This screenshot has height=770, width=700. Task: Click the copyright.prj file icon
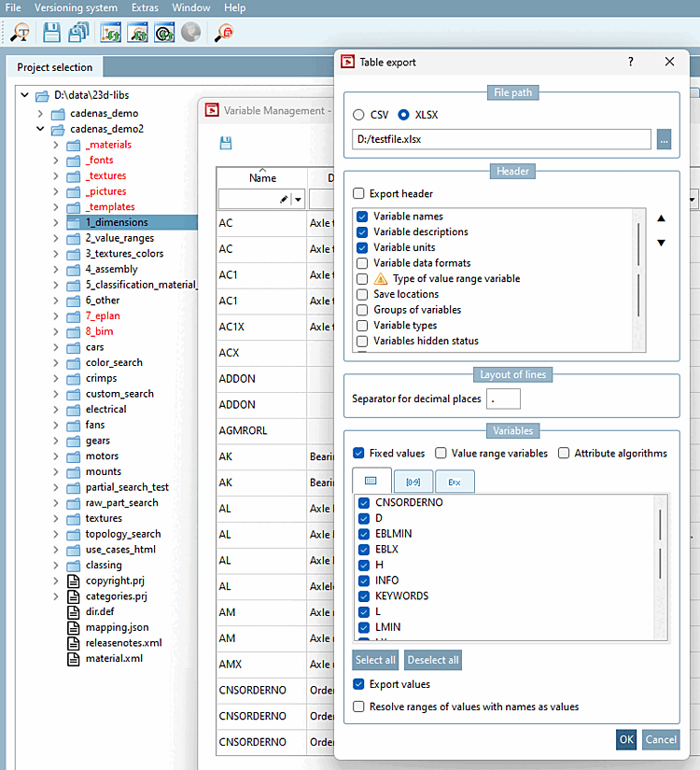coord(73,581)
